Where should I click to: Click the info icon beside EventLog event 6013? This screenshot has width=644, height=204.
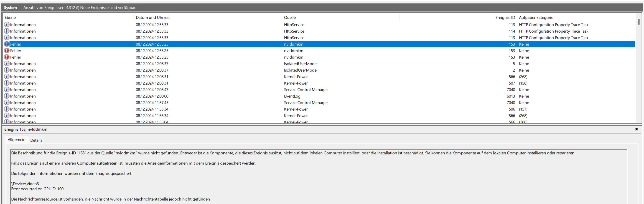tap(7, 96)
